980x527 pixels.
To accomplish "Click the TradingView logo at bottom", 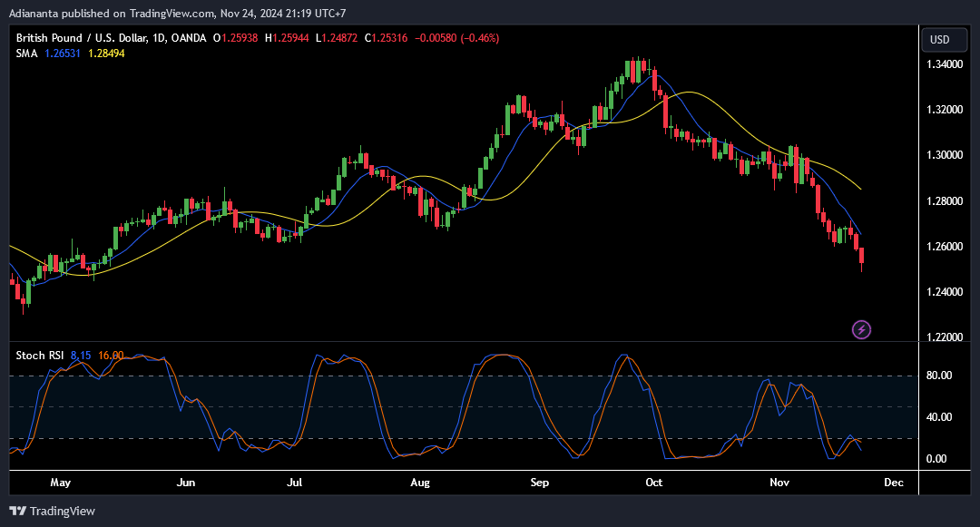I will tap(53, 512).
